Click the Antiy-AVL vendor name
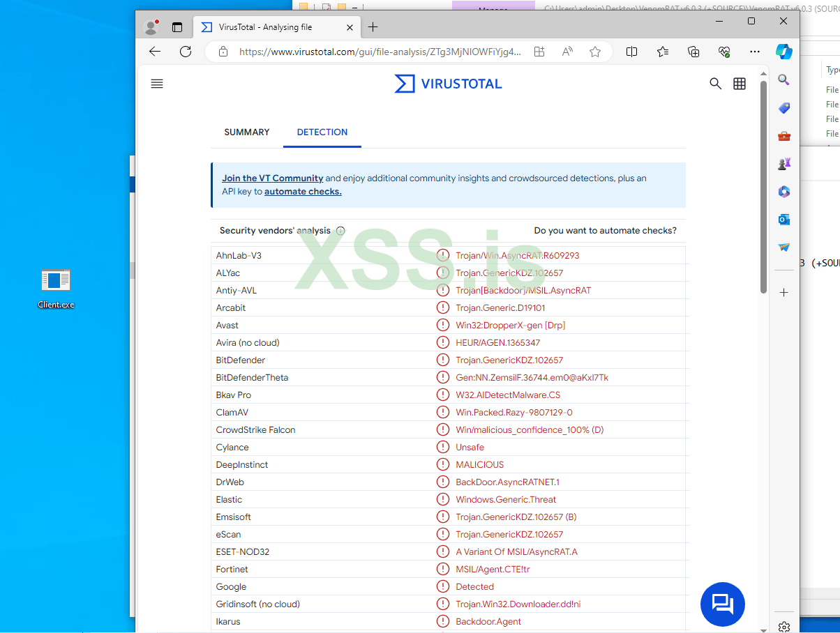This screenshot has width=840, height=633. click(x=237, y=291)
